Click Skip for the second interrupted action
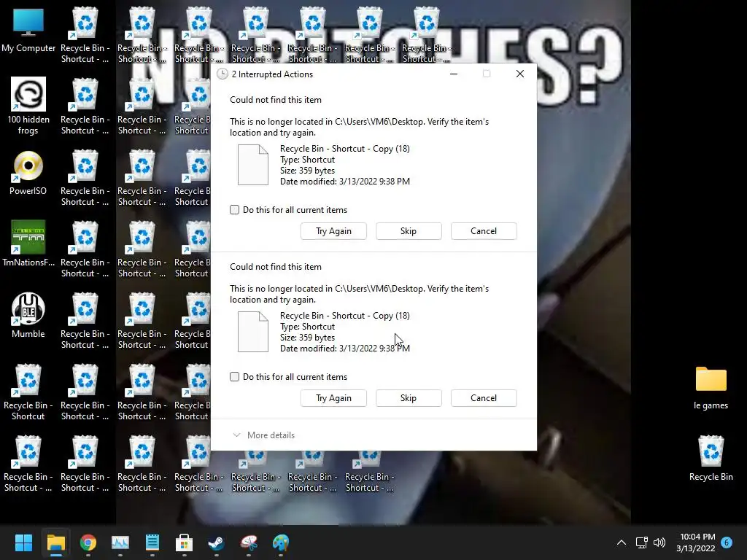The image size is (747, 560). (409, 398)
